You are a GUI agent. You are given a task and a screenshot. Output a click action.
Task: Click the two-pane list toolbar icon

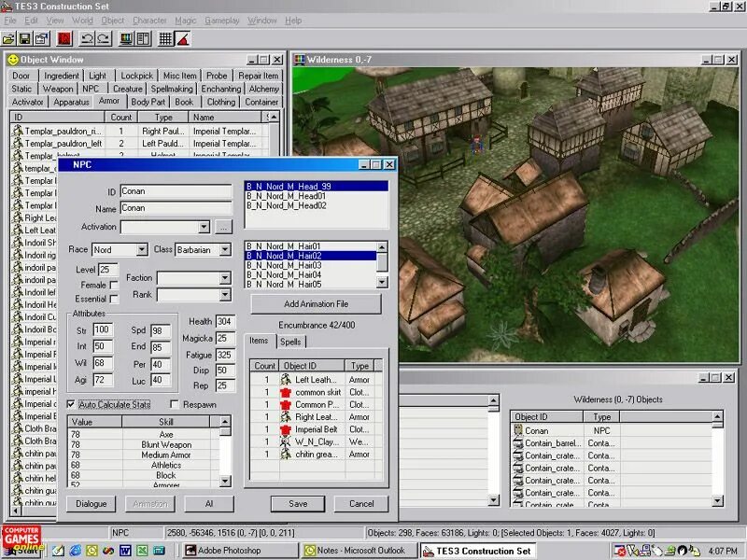click(x=144, y=39)
